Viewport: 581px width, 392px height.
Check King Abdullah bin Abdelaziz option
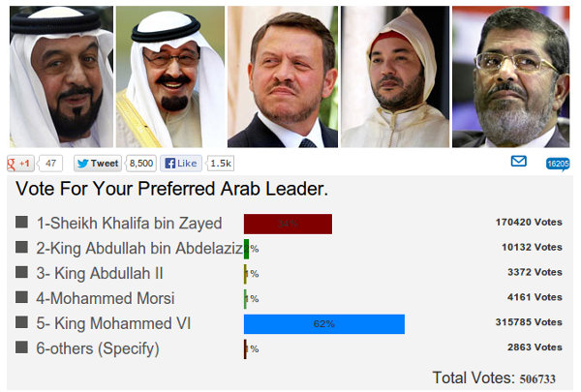(21, 247)
